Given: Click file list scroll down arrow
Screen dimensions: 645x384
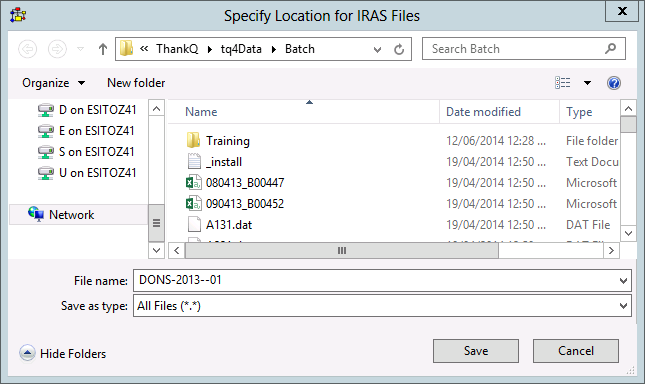Looking at the screenshot, I should (628, 234).
